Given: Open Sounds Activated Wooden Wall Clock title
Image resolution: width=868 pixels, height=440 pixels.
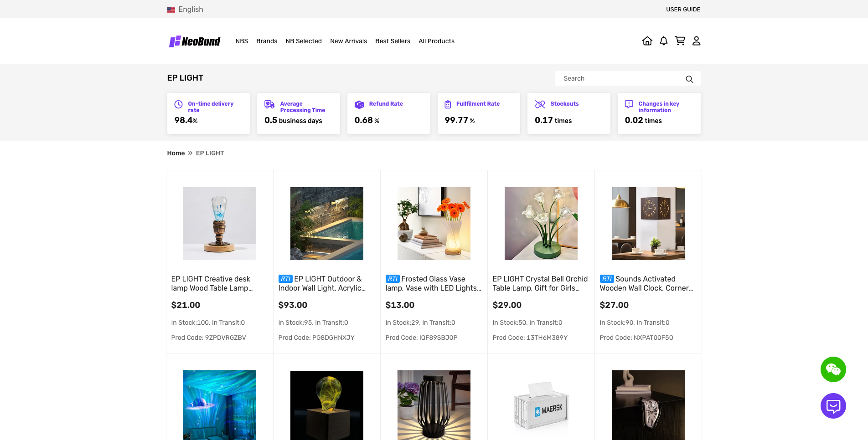Looking at the screenshot, I should (x=646, y=283).
